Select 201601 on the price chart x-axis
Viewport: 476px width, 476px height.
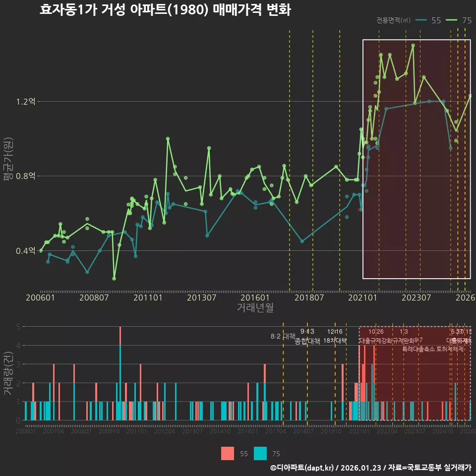coord(255,297)
